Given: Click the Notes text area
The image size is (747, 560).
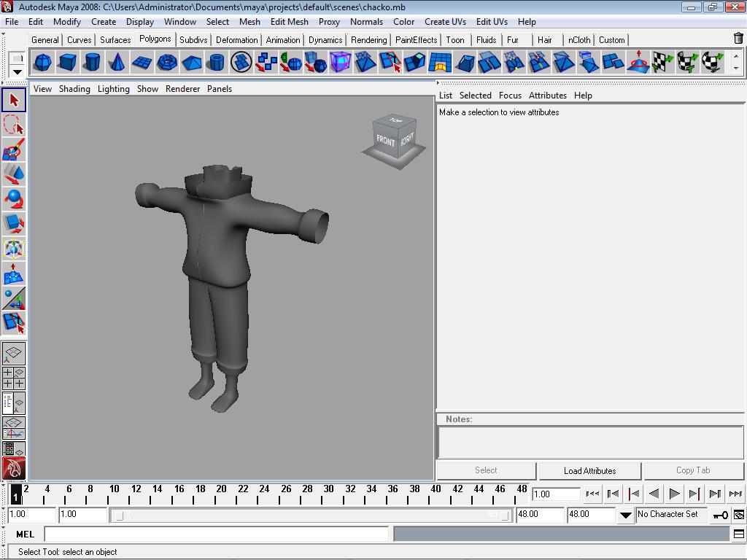Looking at the screenshot, I should tap(589, 443).
